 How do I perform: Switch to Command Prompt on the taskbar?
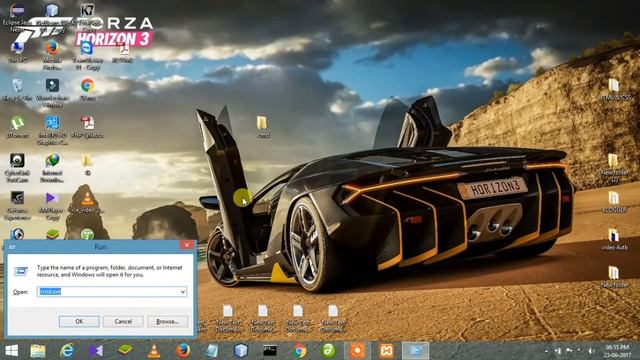tap(270, 351)
